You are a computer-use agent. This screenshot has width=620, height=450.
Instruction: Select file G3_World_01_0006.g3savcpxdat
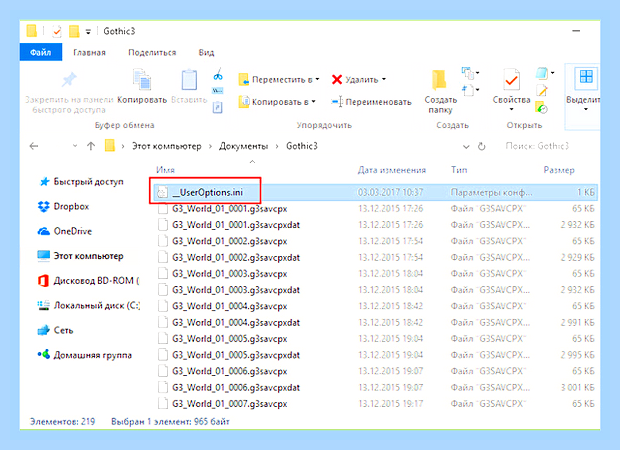(236, 388)
